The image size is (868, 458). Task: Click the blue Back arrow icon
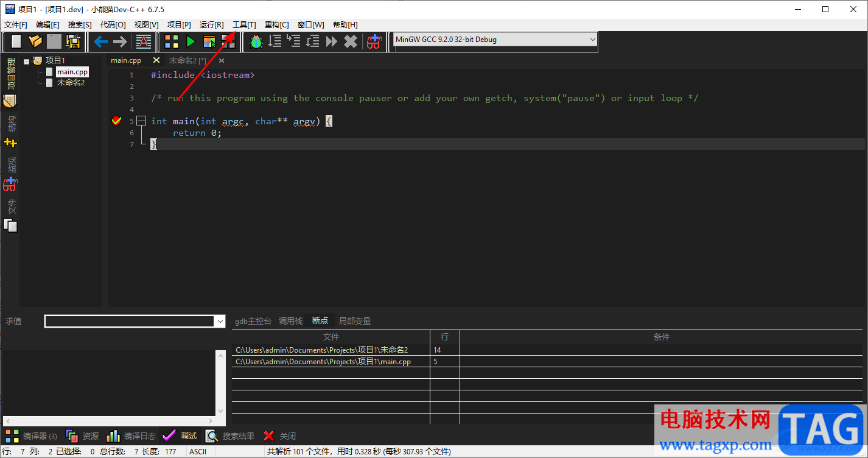pos(100,41)
